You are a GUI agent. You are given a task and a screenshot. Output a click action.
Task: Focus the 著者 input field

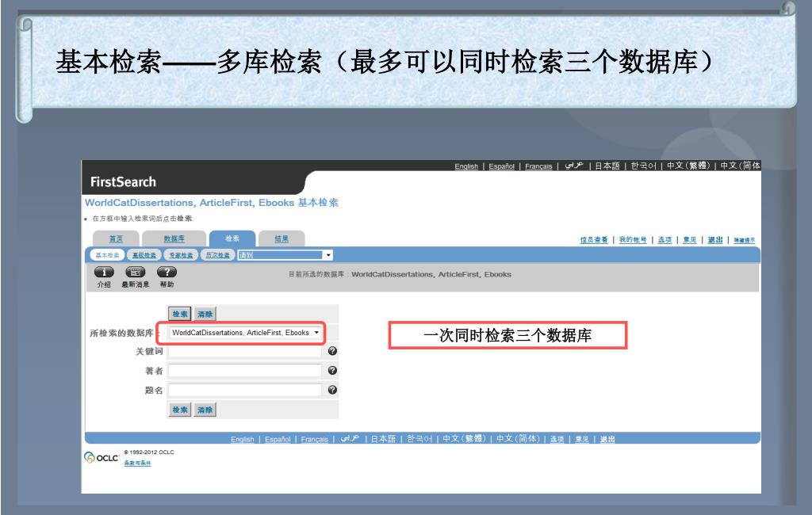click(x=245, y=371)
